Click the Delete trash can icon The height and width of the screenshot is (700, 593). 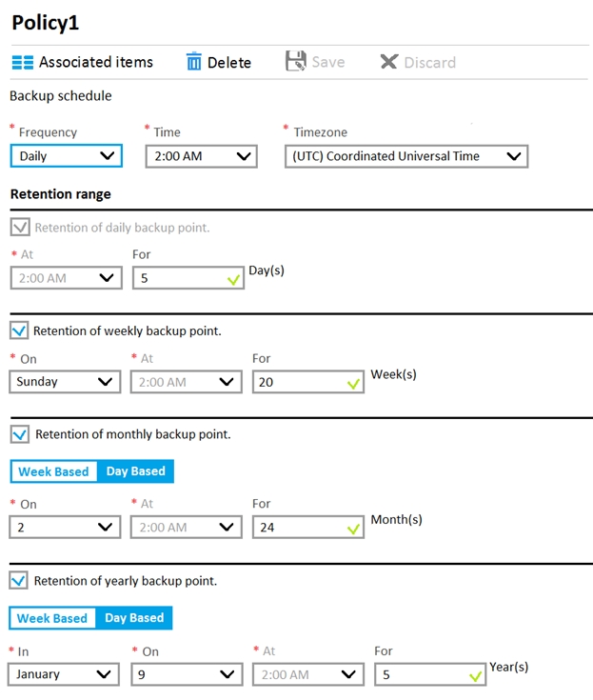point(194,63)
